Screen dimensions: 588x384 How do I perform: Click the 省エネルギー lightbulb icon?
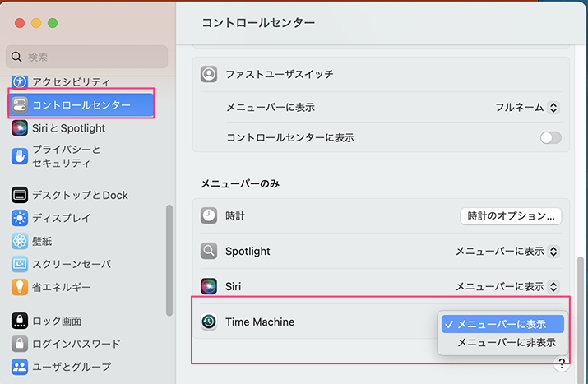(20, 287)
